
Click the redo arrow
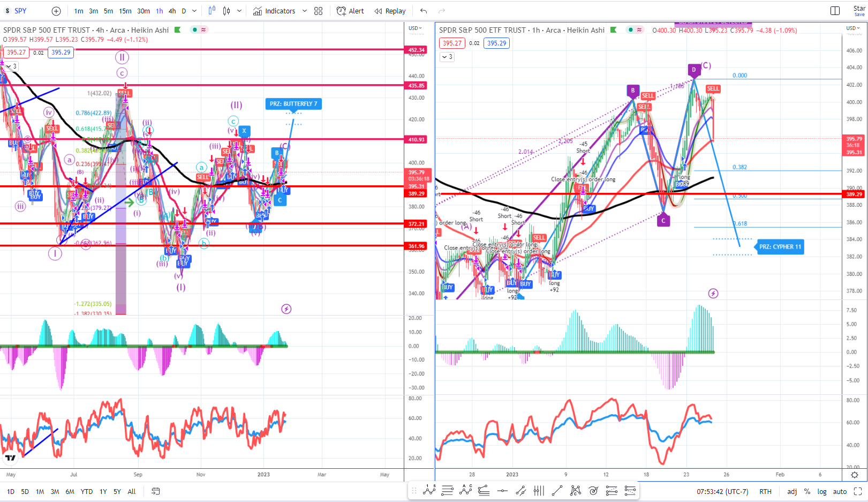pos(442,11)
